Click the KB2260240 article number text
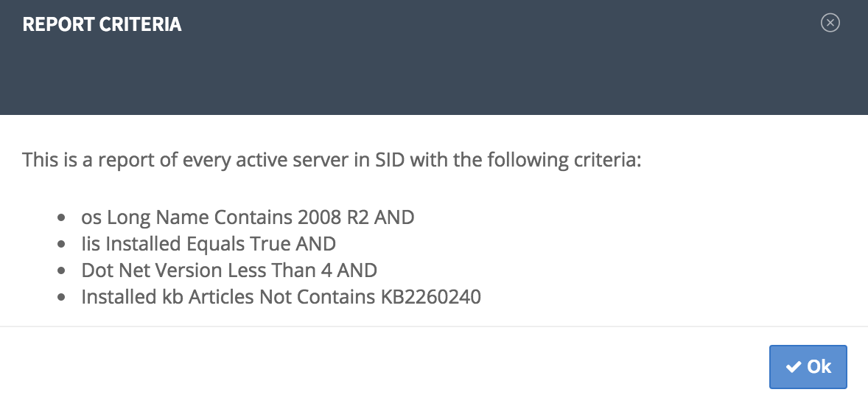The width and height of the screenshot is (868, 395). 430,297
